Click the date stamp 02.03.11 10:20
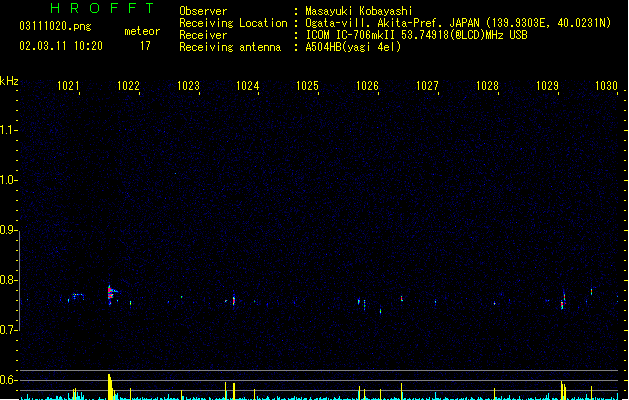This screenshot has width=629, height=400. click(61, 46)
